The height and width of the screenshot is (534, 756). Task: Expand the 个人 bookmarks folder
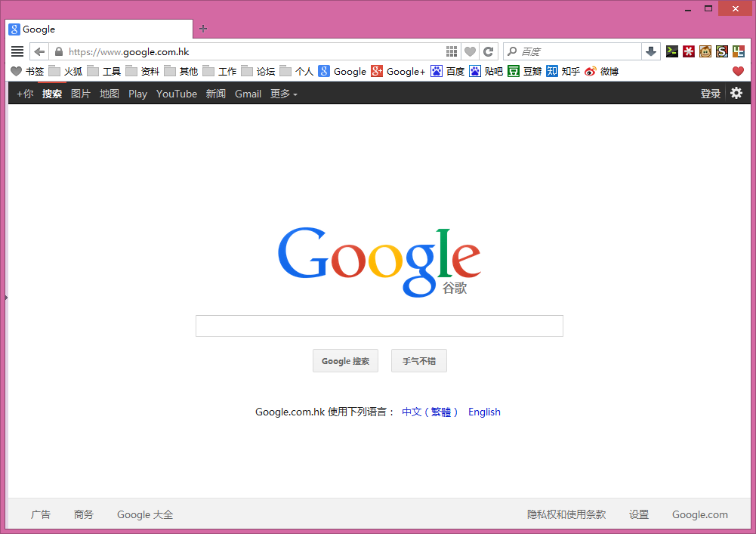[x=298, y=72]
